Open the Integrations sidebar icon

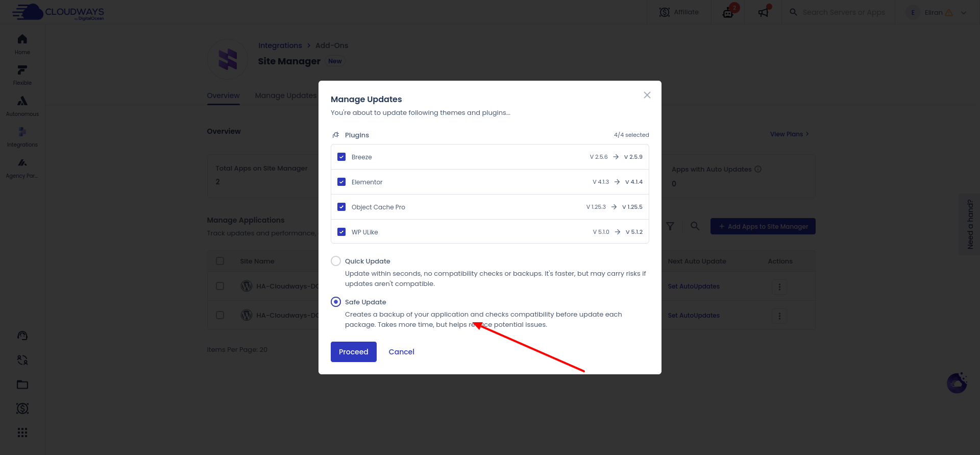[22, 132]
